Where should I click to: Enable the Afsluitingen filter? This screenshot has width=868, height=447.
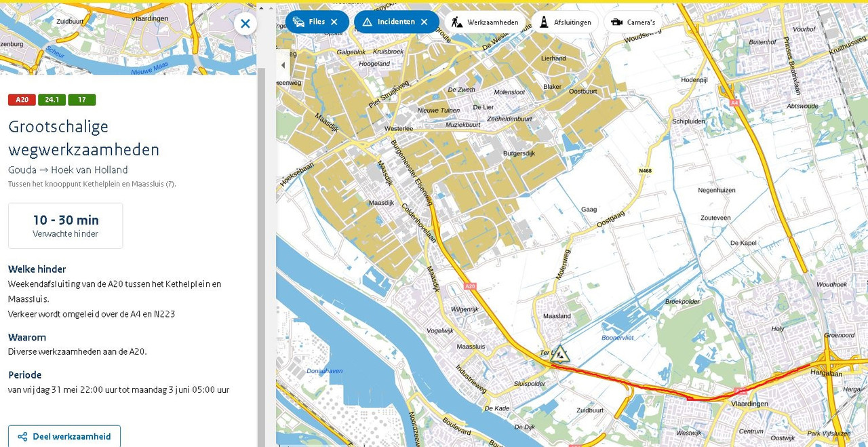point(564,22)
